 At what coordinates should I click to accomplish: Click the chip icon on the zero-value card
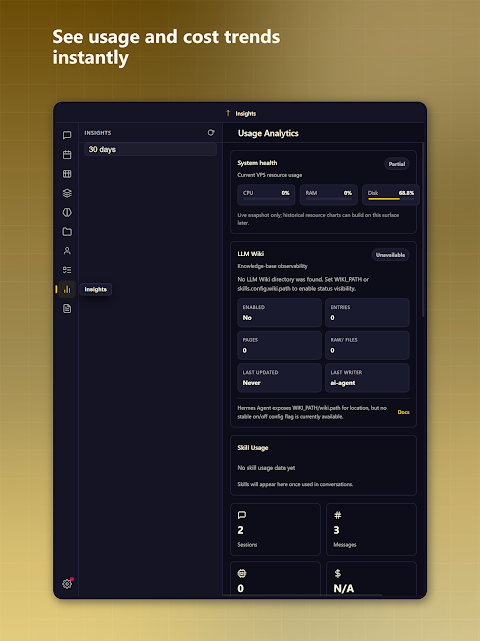(x=242, y=574)
